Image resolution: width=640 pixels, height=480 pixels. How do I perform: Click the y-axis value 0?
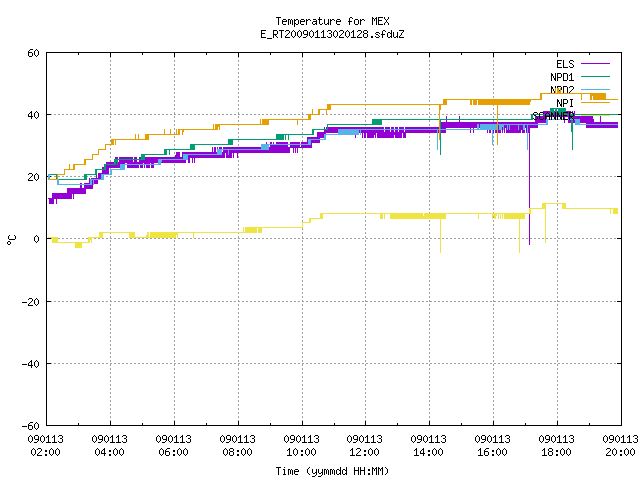click(37, 239)
